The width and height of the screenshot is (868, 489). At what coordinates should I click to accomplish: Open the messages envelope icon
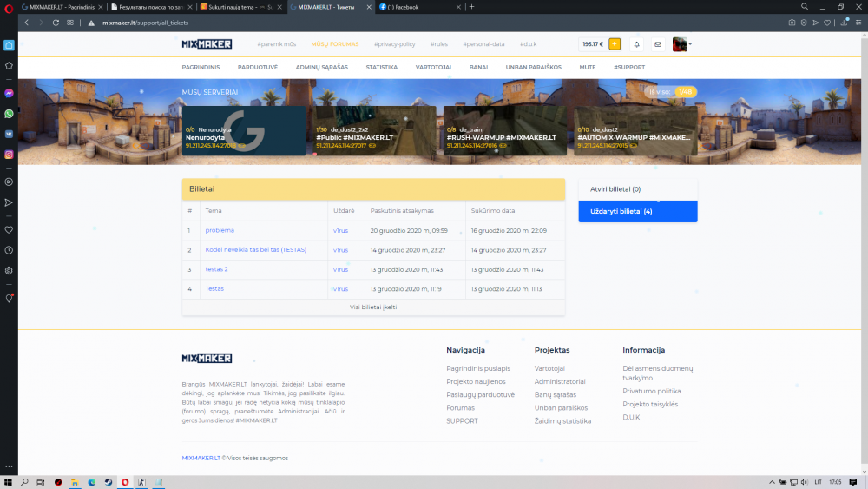coord(658,44)
